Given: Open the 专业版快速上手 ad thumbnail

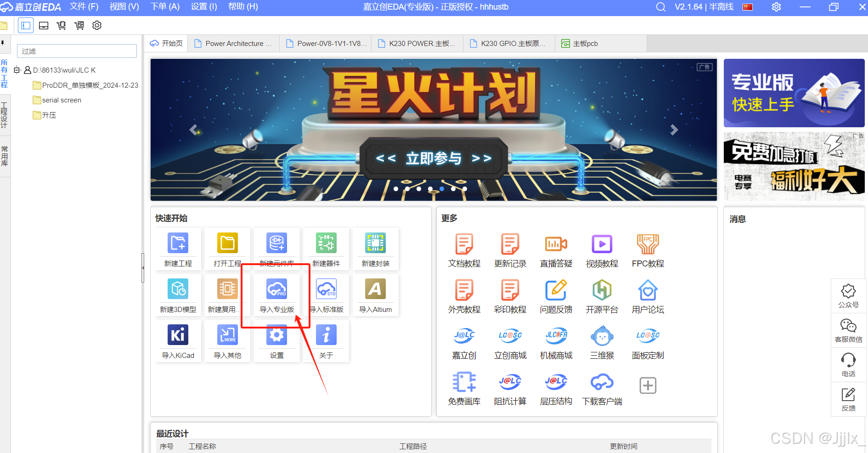Looking at the screenshot, I should coord(794,93).
